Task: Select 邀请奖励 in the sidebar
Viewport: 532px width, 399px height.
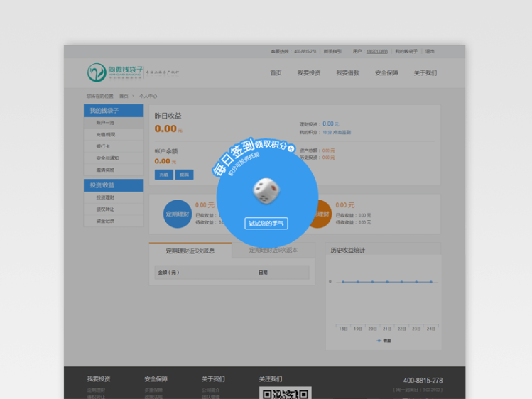Action: click(x=114, y=170)
